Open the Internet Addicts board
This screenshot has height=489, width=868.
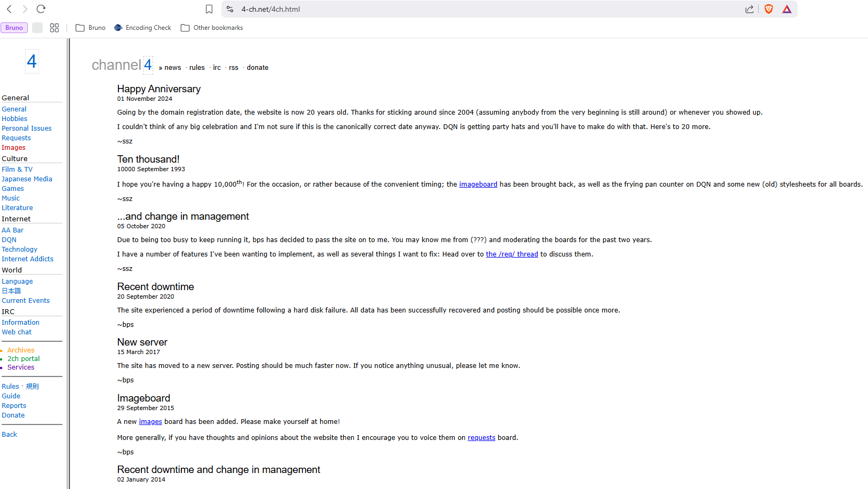[x=28, y=259]
